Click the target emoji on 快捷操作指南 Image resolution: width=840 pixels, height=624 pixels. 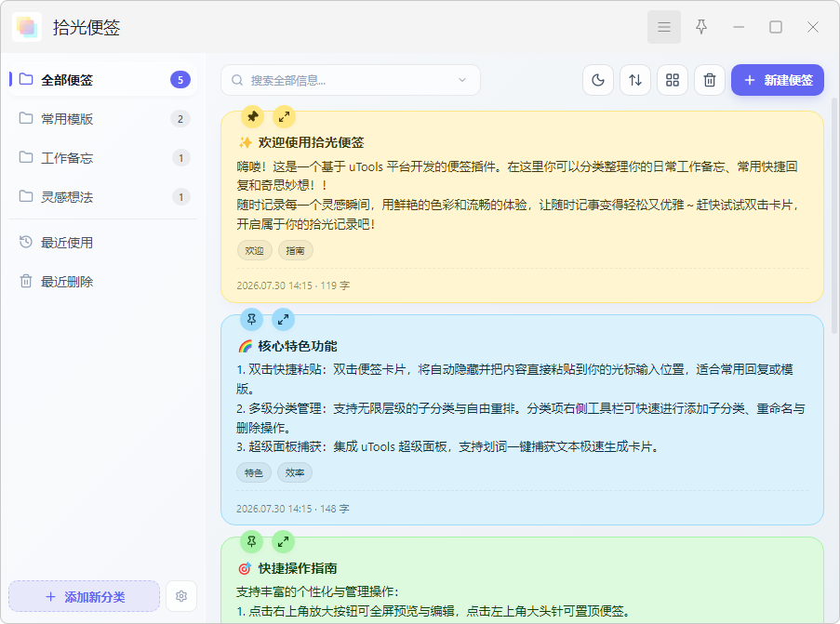(x=245, y=568)
